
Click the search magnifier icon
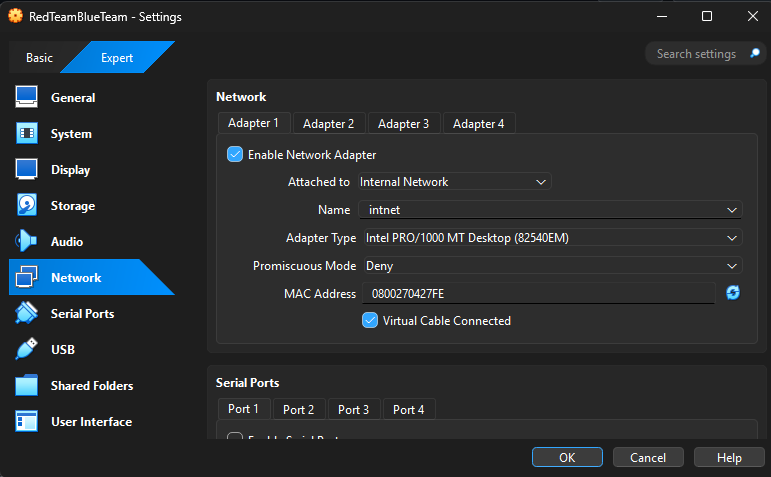click(755, 53)
